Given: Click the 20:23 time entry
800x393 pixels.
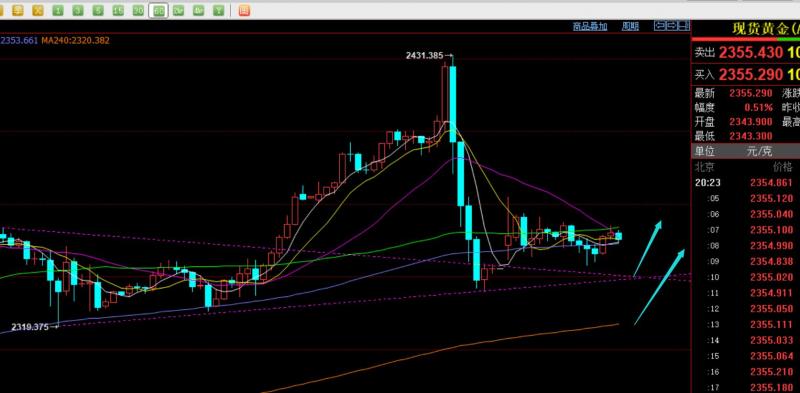Looking at the screenshot, I should pyautogui.click(x=708, y=183).
